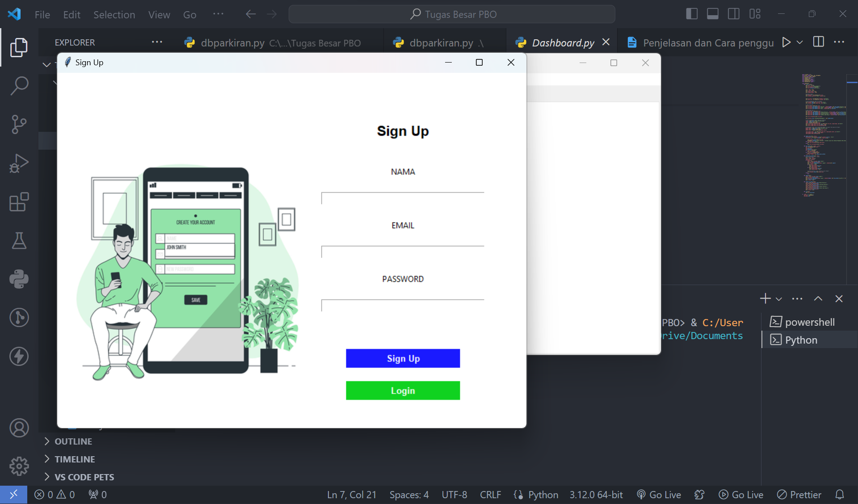This screenshot has height=504, width=858.
Task: Toggle secondary side bar layout button
Action: pyautogui.click(x=733, y=14)
